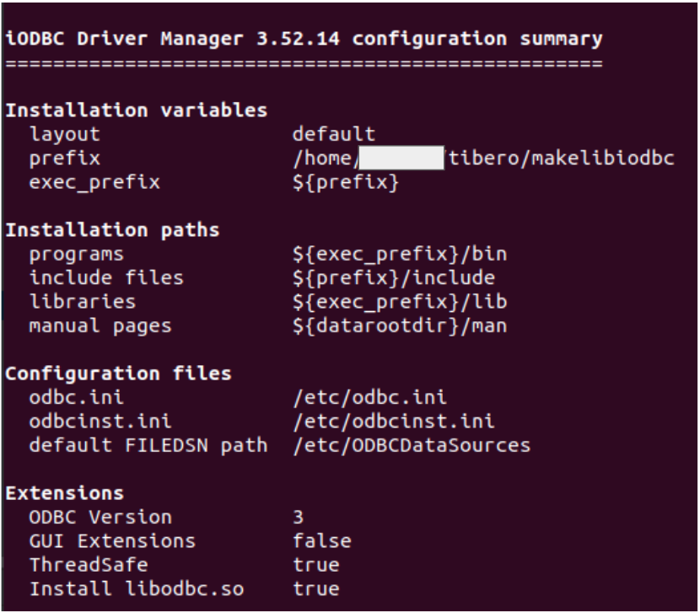Image resolution: width=700 pixels, height=613 pixels.
Task: Click the 'Install libodbc.so' label
Action: 137,589
